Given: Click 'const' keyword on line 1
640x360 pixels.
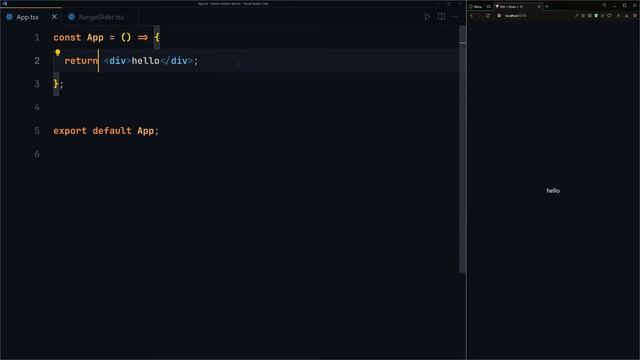Looking at the screenshot, I should [x=67, y=38].
